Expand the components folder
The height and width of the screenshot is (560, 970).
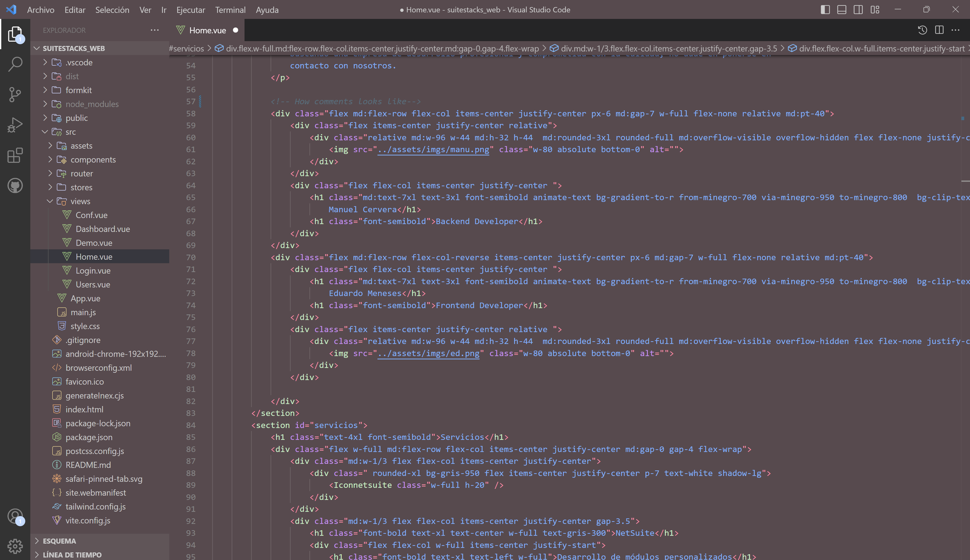point(93,159)
